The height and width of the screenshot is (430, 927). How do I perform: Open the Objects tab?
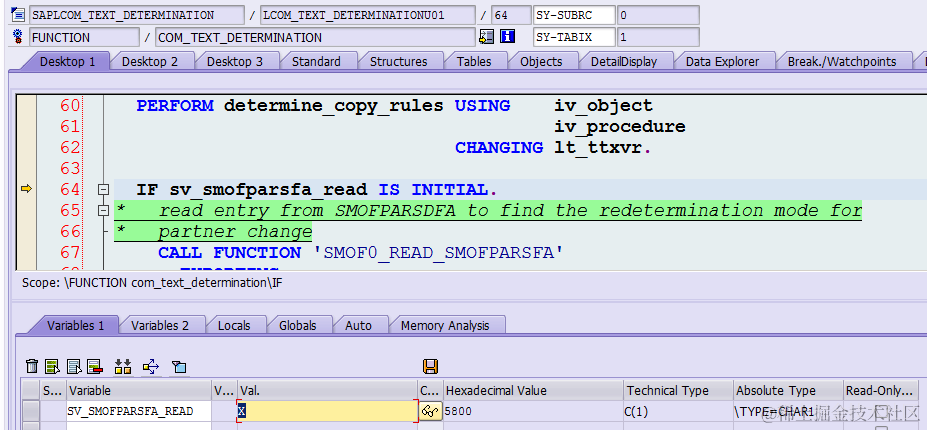click(x=541, y=62)
